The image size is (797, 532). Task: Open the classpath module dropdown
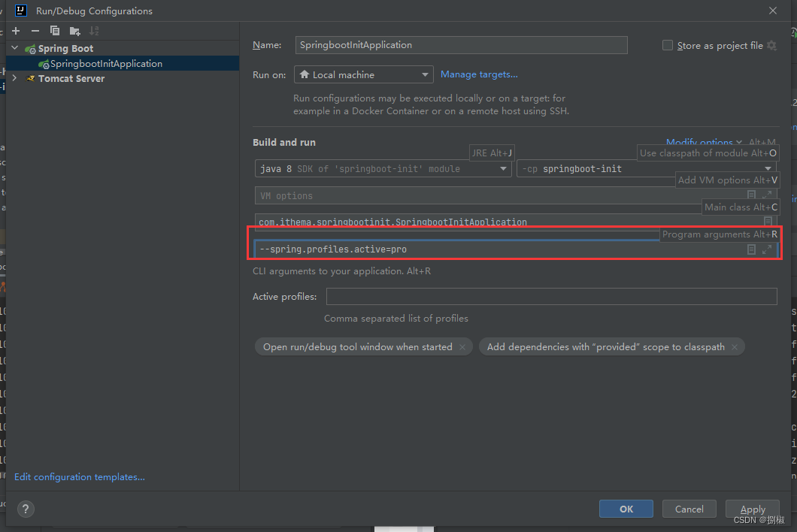[x=646, y=169]
